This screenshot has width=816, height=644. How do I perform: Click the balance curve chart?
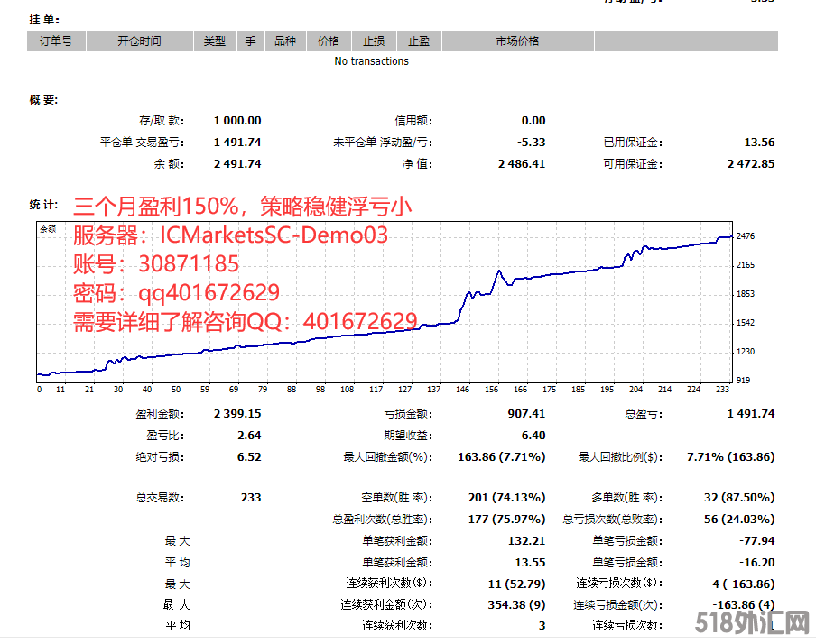coord(385,302)
